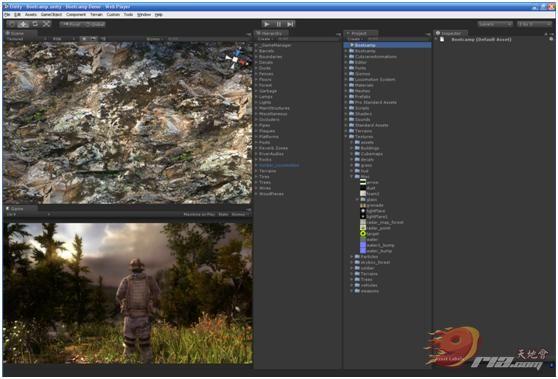This screenshot has width=558, height=379.
Task: Click the Project panel tab
Action: coord(360,33)
